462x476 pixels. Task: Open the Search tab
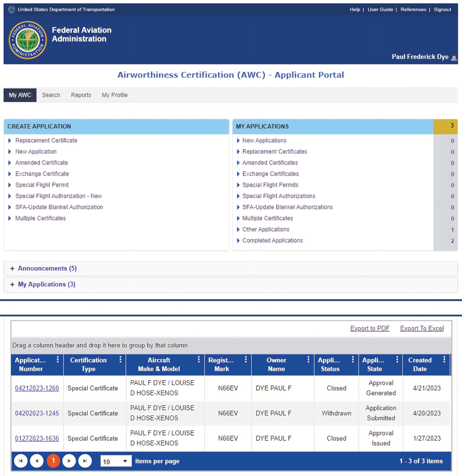point(51,95)
